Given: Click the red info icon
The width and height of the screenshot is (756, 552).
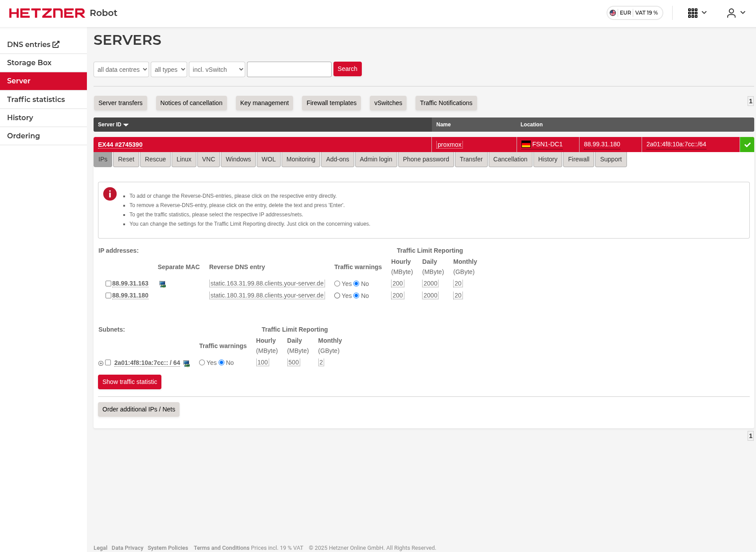Looking at the screenshot, I should 110,194.
